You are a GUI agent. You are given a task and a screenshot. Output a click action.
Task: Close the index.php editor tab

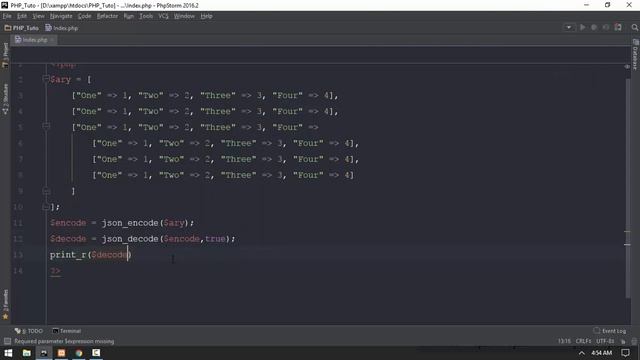tap(52, 40)
